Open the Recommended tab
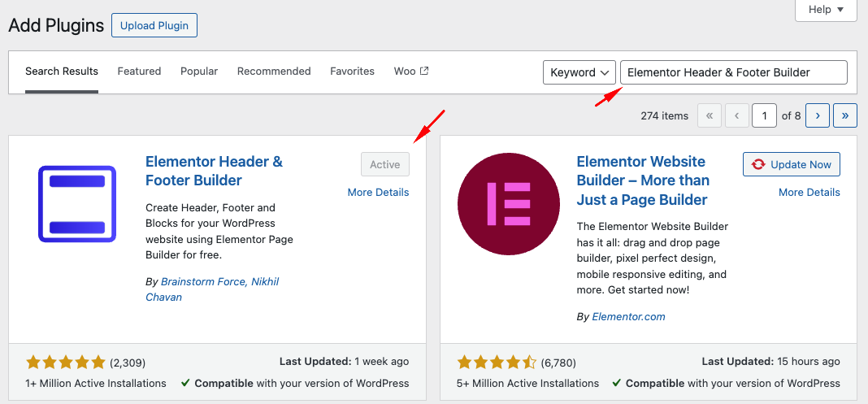This screenshot has width=868, height=404. [274, 72]
